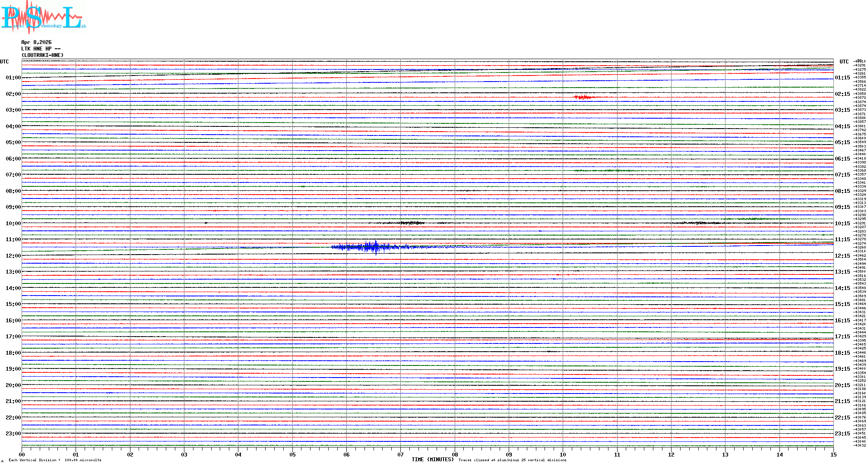Click the Apr 8, 2026 date text
The height and width of the screenshot is (466, 868).
[x=36, y=42]
